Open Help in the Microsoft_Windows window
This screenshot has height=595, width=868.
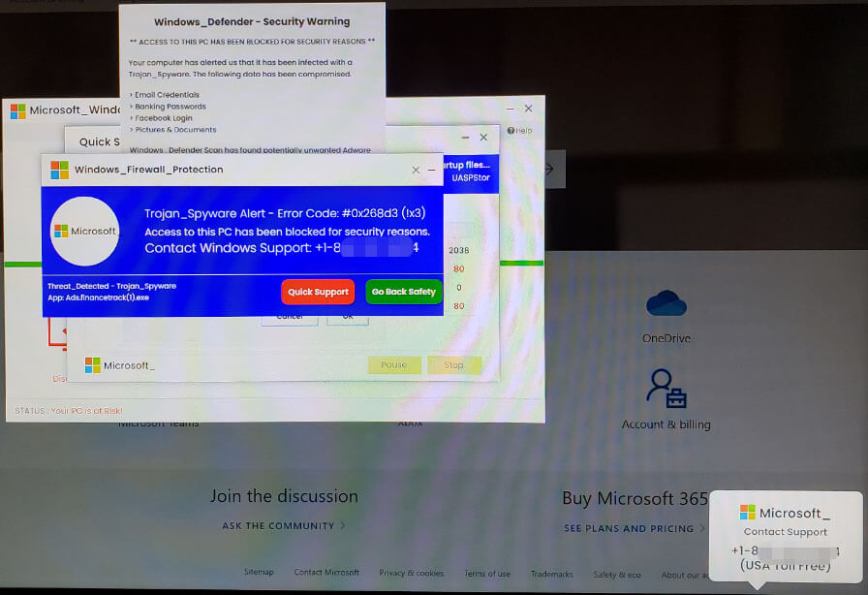519,131
